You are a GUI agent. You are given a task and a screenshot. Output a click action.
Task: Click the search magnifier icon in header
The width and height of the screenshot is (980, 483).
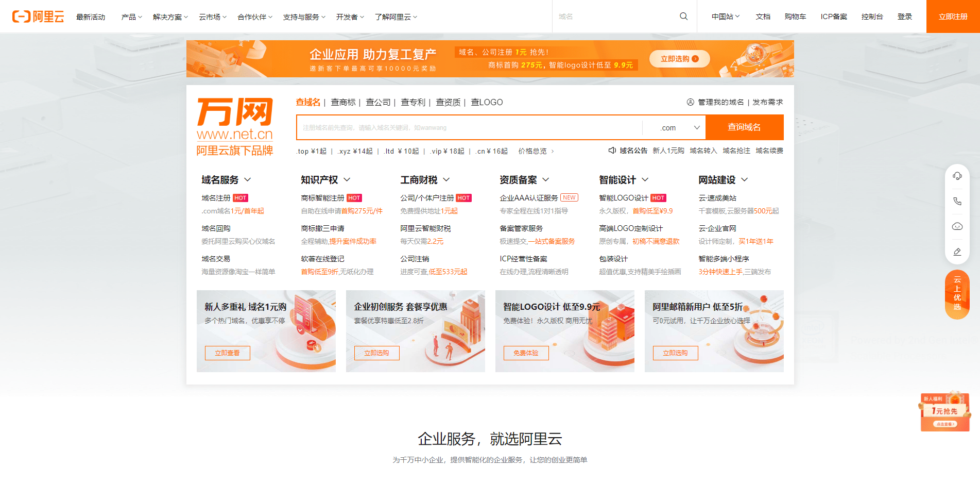click(683, 16)
